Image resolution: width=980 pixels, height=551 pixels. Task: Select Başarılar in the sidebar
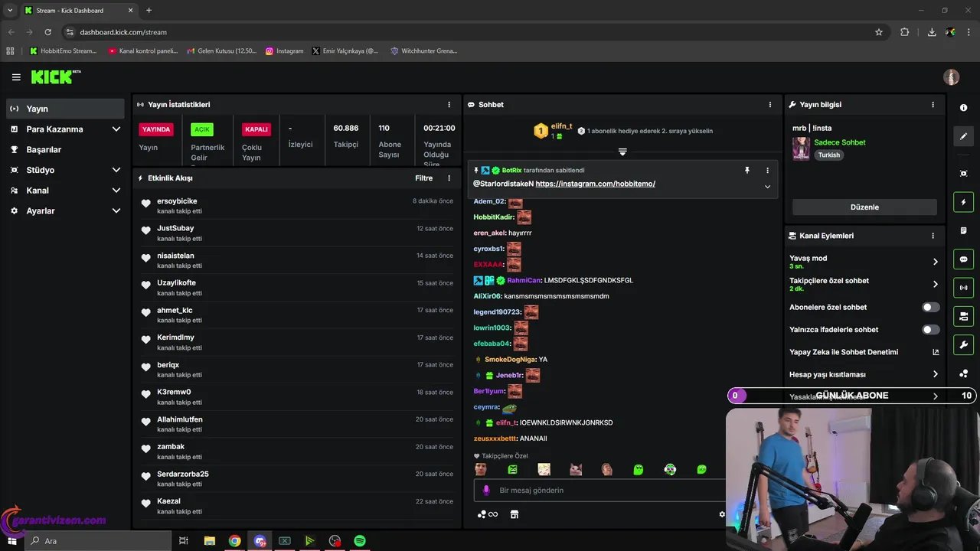click(65, 149)
